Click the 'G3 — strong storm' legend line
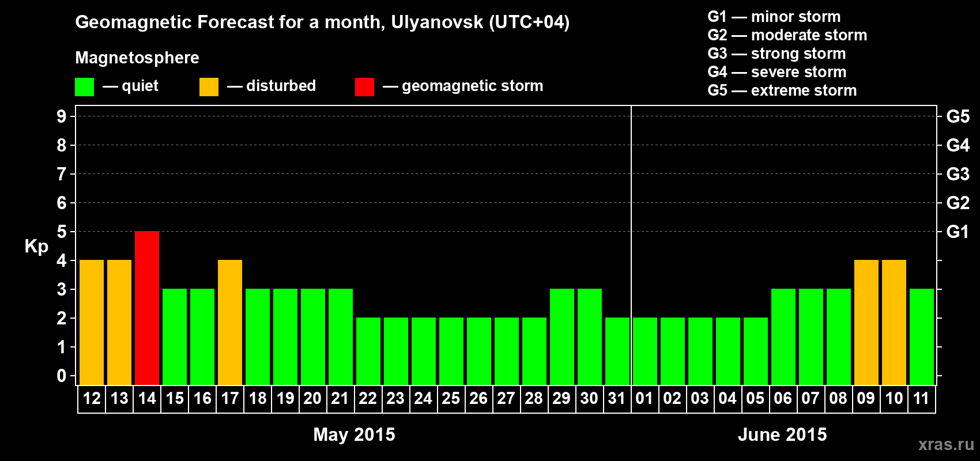 coord(777,54)
